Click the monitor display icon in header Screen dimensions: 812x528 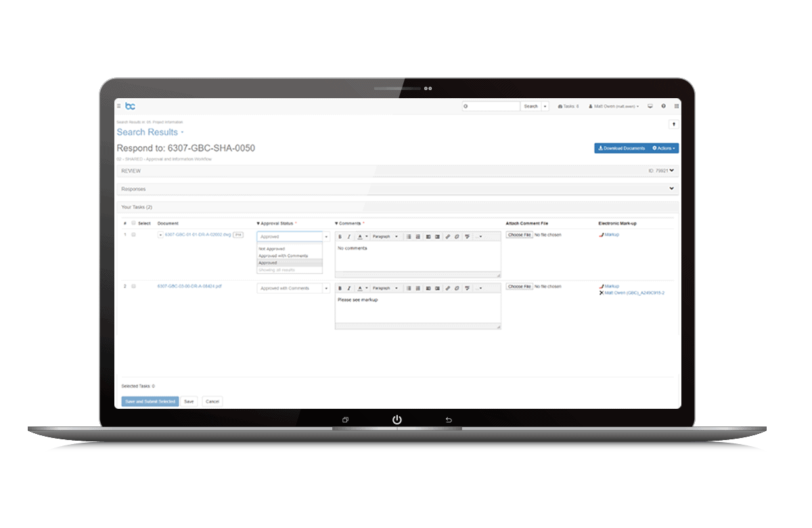coord(650,106)
